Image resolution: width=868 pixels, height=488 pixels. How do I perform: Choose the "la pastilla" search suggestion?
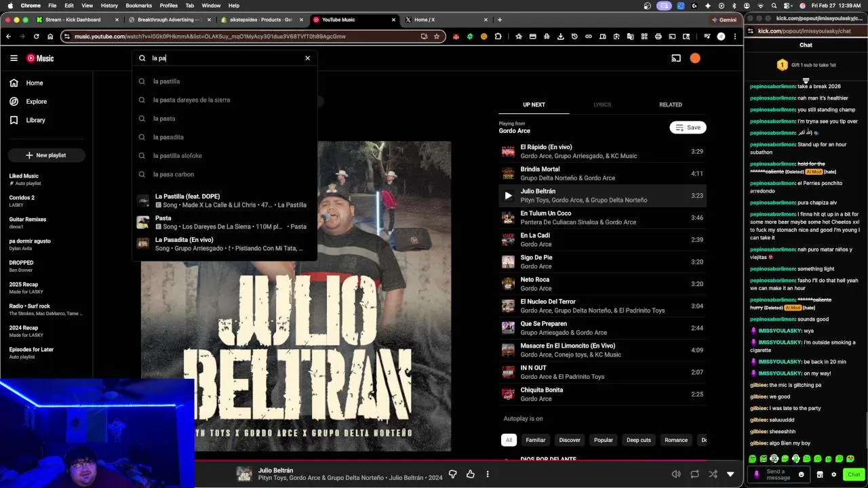(x=224, y=81)
